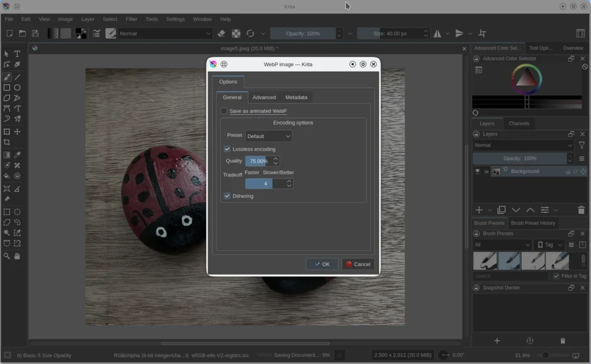Expand the add layer type arrow

click(x=489, y=210)
